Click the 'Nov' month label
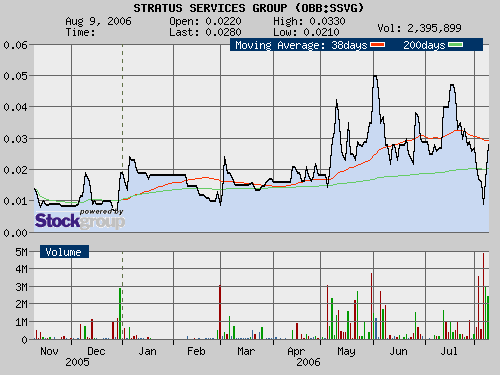 coord(49,351)
